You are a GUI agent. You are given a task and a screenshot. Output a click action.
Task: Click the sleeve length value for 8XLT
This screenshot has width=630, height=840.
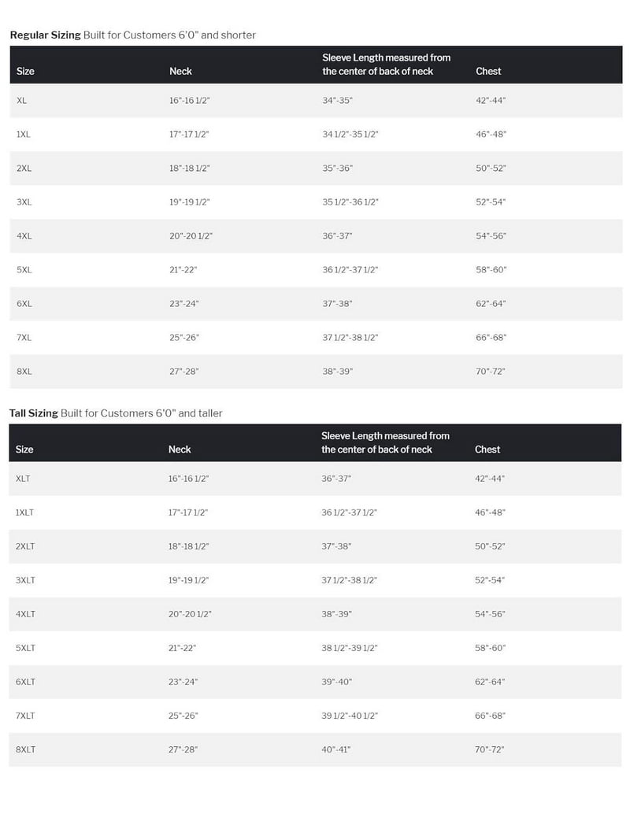(336, 749)
